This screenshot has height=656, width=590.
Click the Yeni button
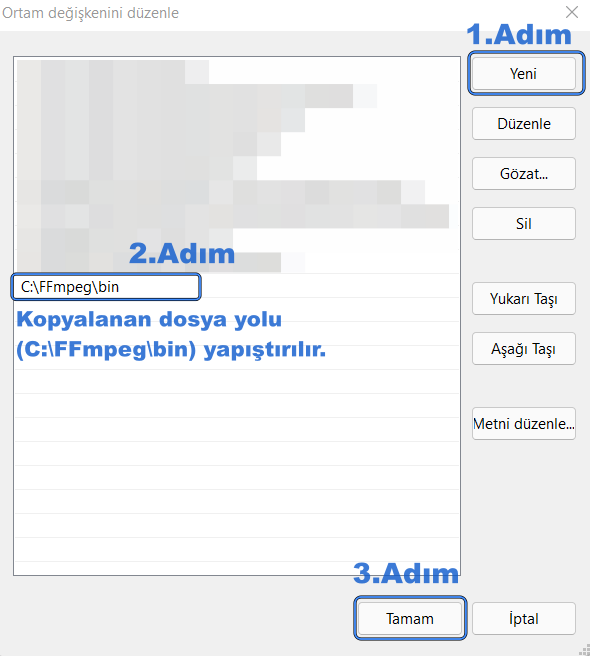tap(524, 74)
